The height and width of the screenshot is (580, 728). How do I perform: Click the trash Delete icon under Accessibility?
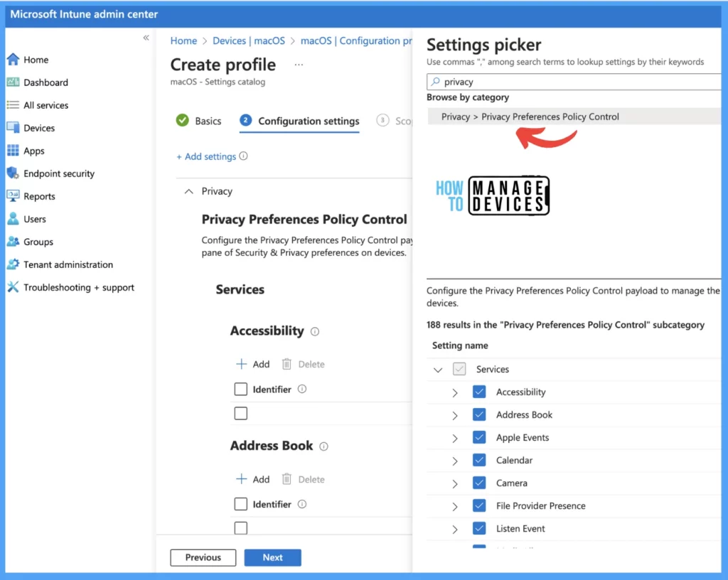[287, 364]
